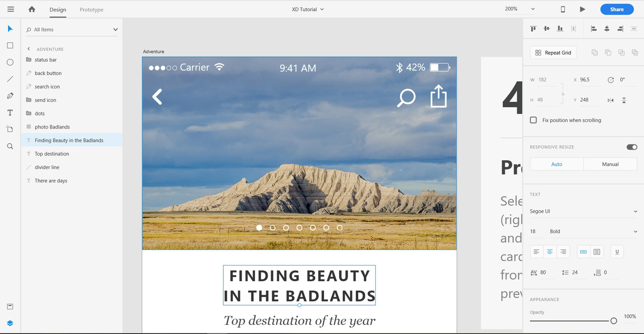Select the Adventure artboard title
Screen dimensions: 644x334
[x=153, y=51]
